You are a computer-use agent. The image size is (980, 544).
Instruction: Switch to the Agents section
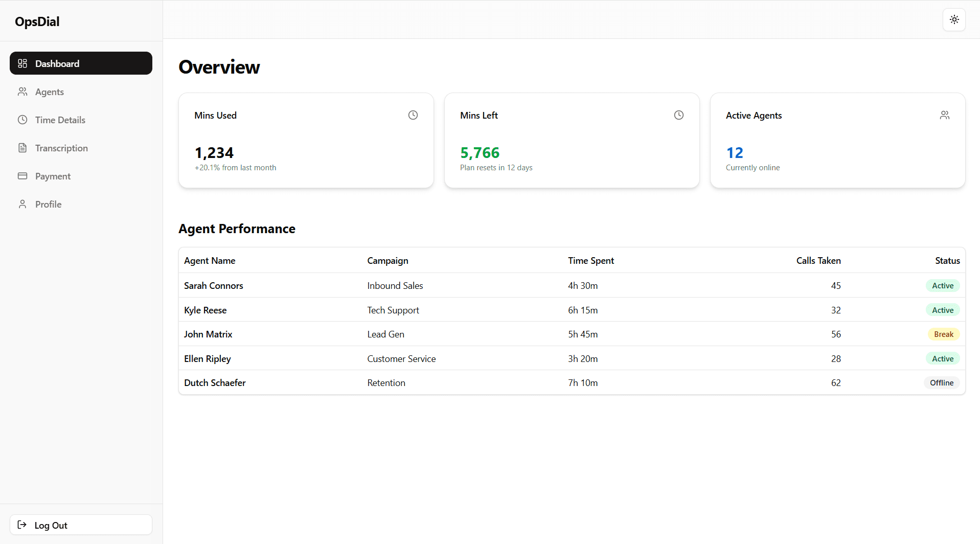[49, 92]
